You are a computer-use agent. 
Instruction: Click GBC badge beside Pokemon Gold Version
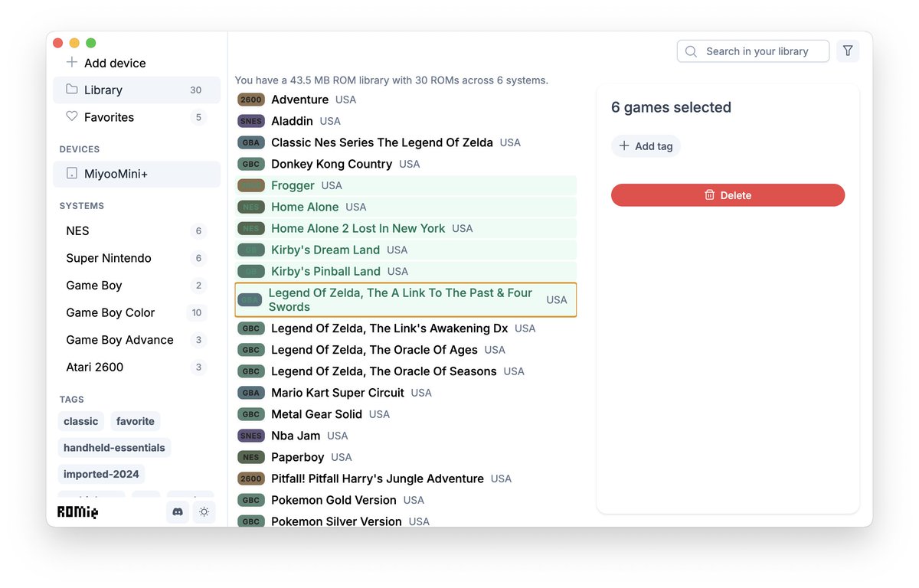[x=251, y=500]
